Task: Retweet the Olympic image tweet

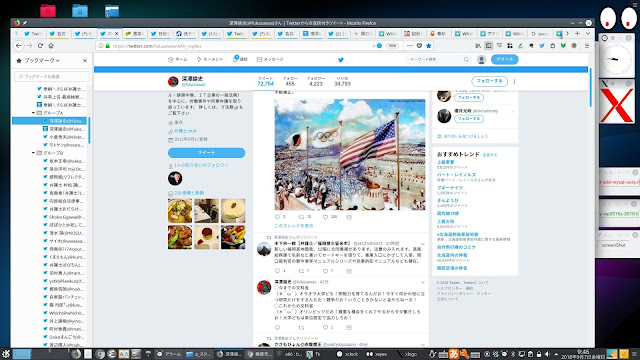Action: (x=301, y=217)
